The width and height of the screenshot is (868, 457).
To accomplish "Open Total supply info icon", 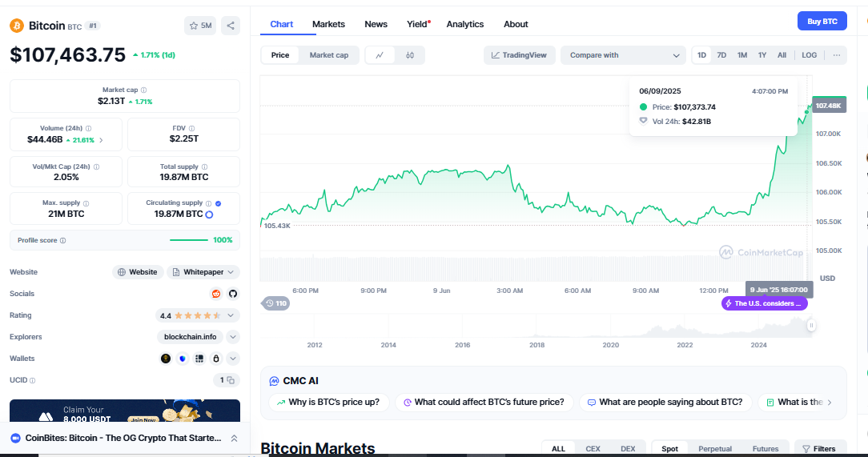I will 204,166.
